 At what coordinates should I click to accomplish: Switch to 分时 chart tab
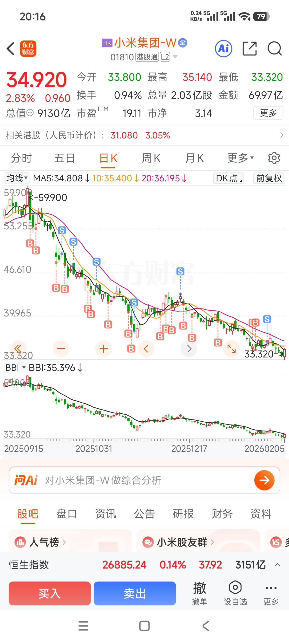[21, 158]
